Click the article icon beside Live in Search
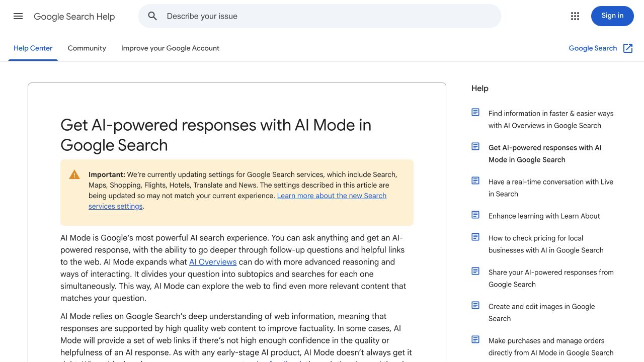The width and height of the screenshot is (644, 362). pos(475,180)
